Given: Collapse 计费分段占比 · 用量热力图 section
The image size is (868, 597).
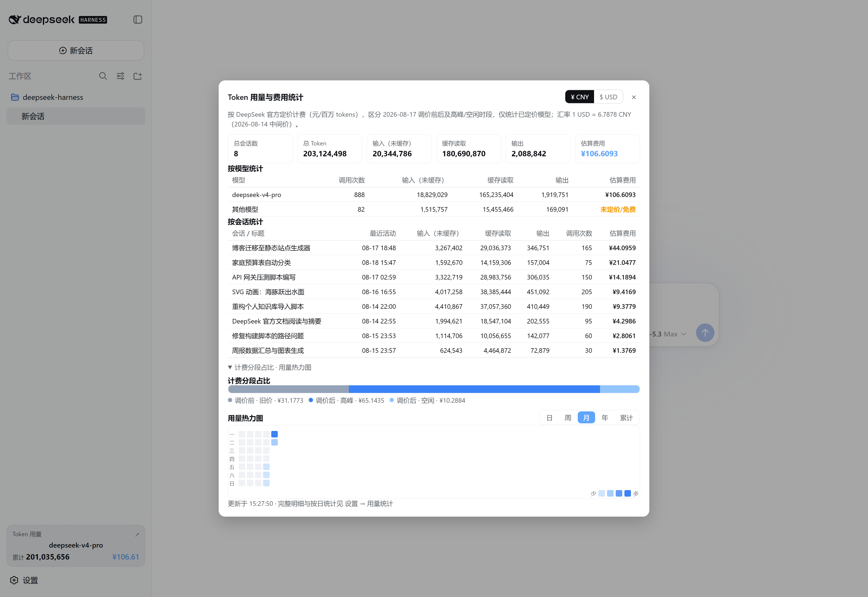Looking at the screenshot, I should click(270, 367).
